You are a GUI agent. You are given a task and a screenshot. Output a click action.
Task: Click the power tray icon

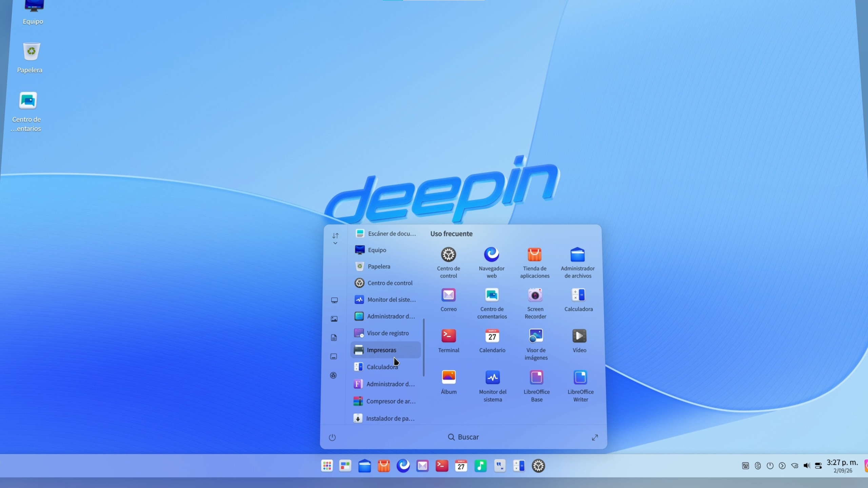tap(770, 466)
